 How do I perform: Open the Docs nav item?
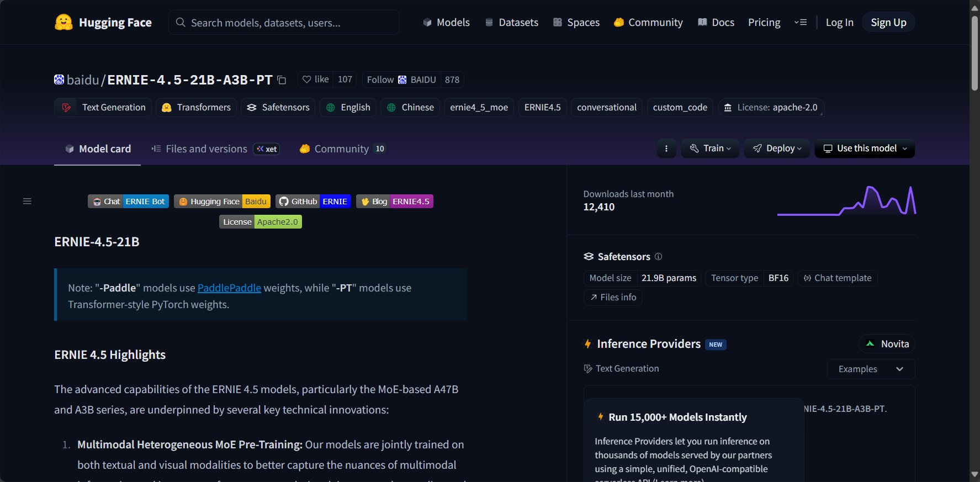[716, 23]
